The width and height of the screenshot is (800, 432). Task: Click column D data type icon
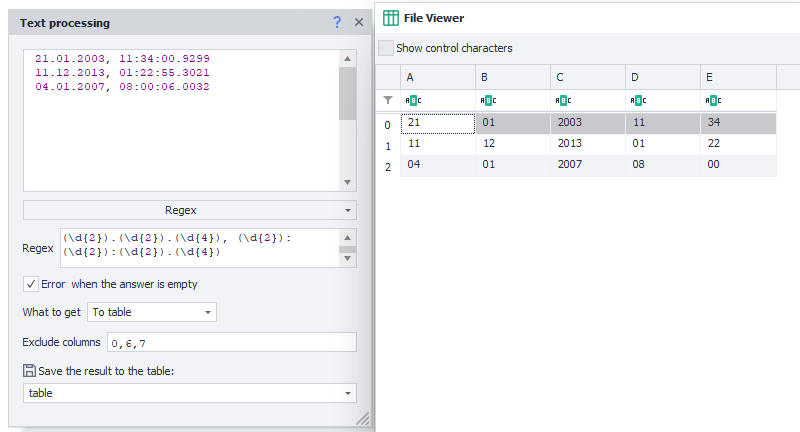(x=638, y=100)
